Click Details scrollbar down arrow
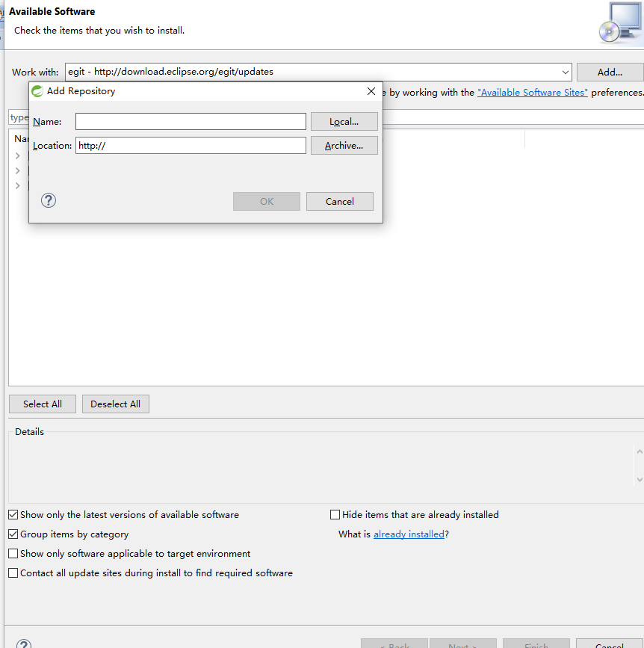Image resolution: width=644 pixels, height=648 pixels. coord(640,479)
